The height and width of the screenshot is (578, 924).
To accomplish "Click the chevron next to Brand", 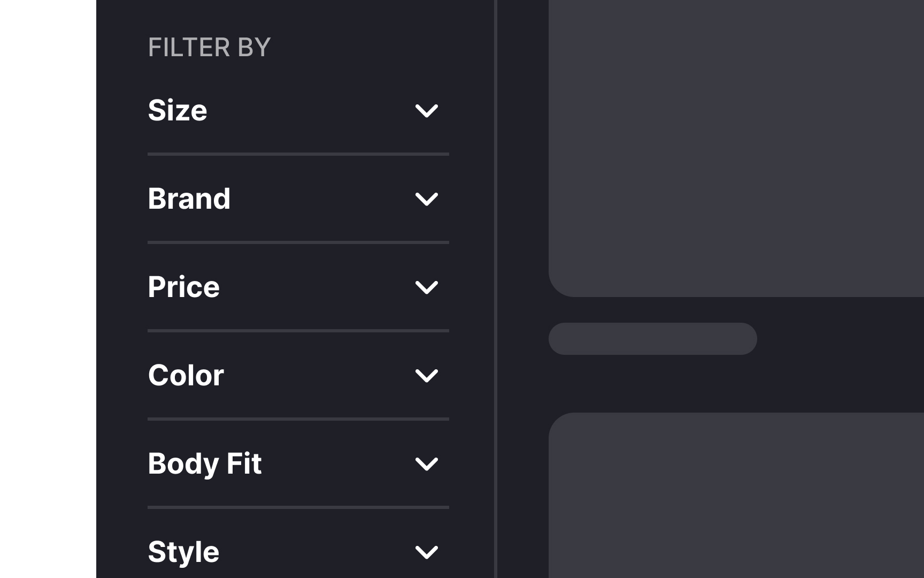I will [427, 199].
